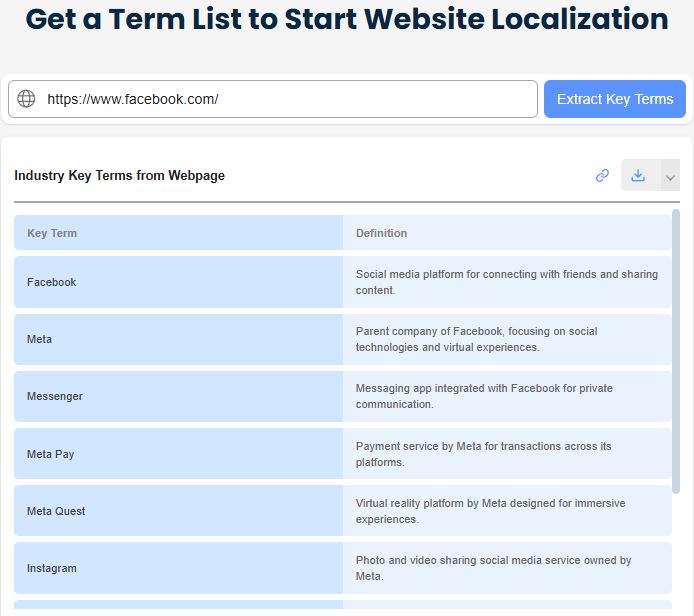
Task: Click Meta's parent company definition text
Action: [476, 339]
